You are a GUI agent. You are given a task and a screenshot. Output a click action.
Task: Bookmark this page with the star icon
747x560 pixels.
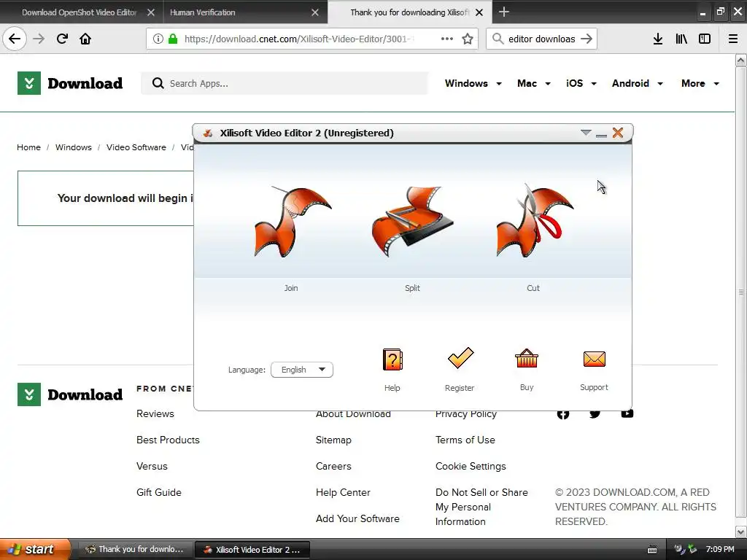468,39
